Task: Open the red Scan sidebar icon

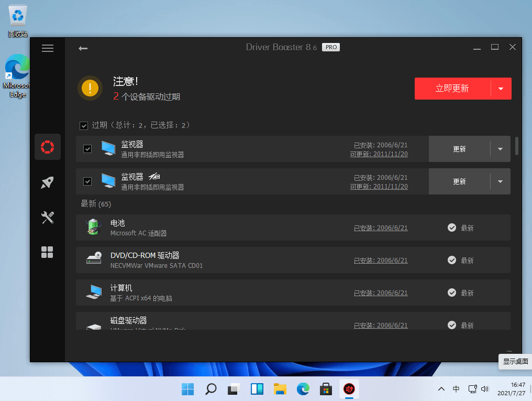Action: 48,147
